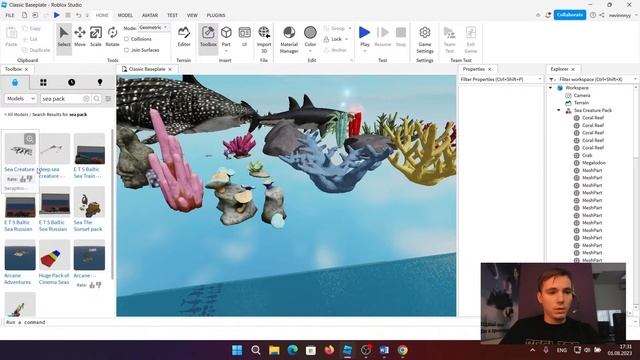640x360 pixels.
Task: Open Game Settings gear
Action: [424, 39]
